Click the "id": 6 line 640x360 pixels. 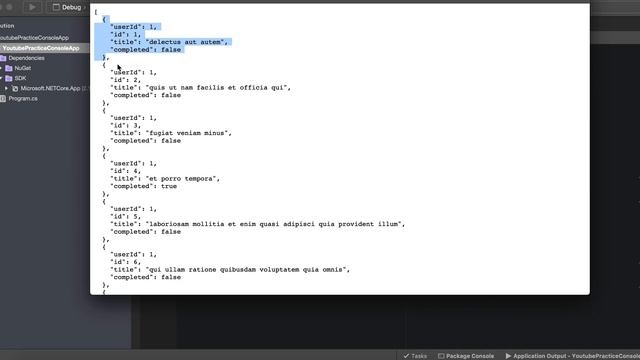[125, 262]
